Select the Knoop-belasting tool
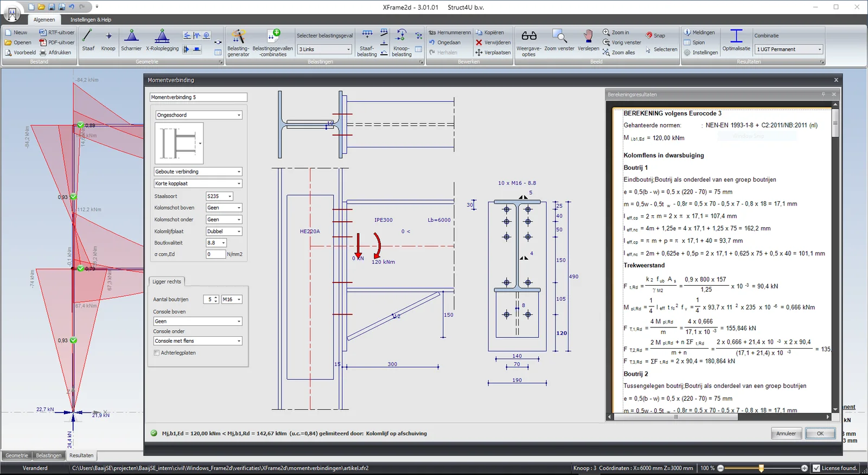The width and height of the screenshot is (868, 475). coord(401,43)
